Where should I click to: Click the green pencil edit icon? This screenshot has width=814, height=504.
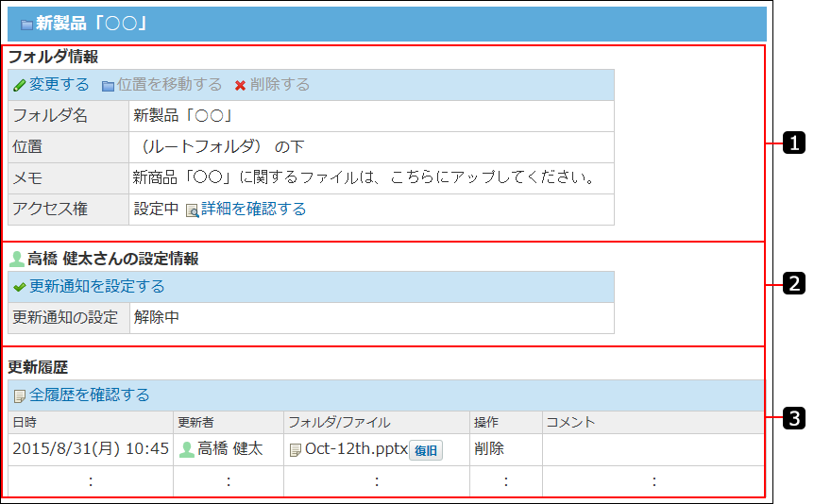19,85
